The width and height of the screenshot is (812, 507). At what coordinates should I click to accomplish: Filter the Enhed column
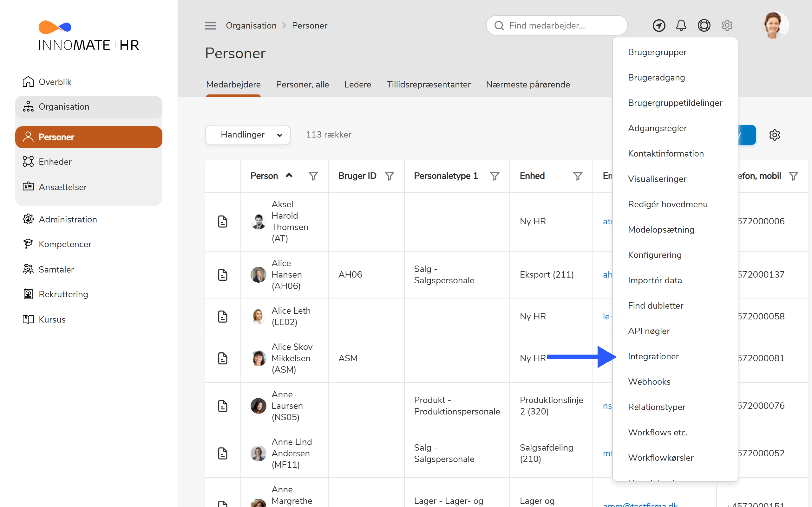(578, 176)
